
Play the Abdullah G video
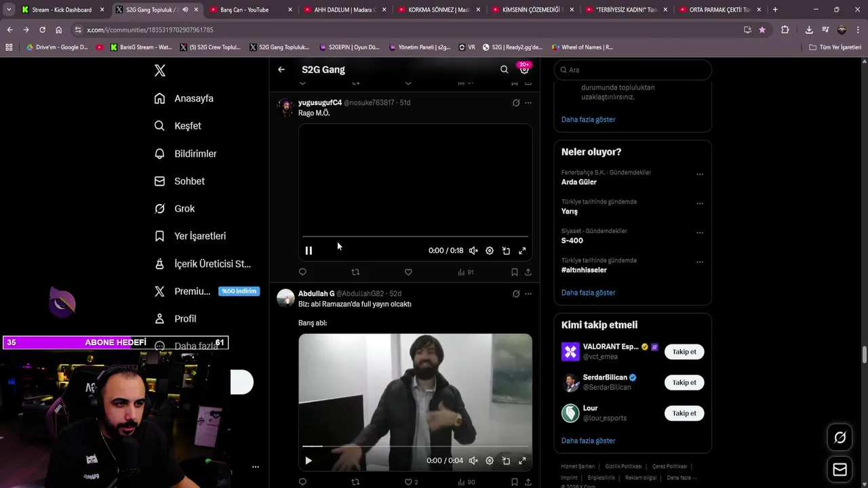click(x=309, y=461)
